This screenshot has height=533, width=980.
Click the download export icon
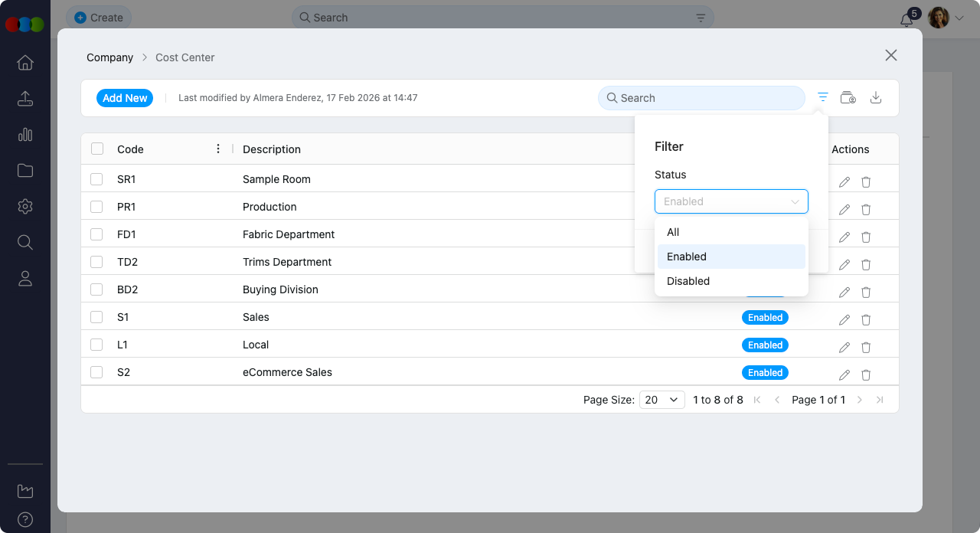(877, 97)
